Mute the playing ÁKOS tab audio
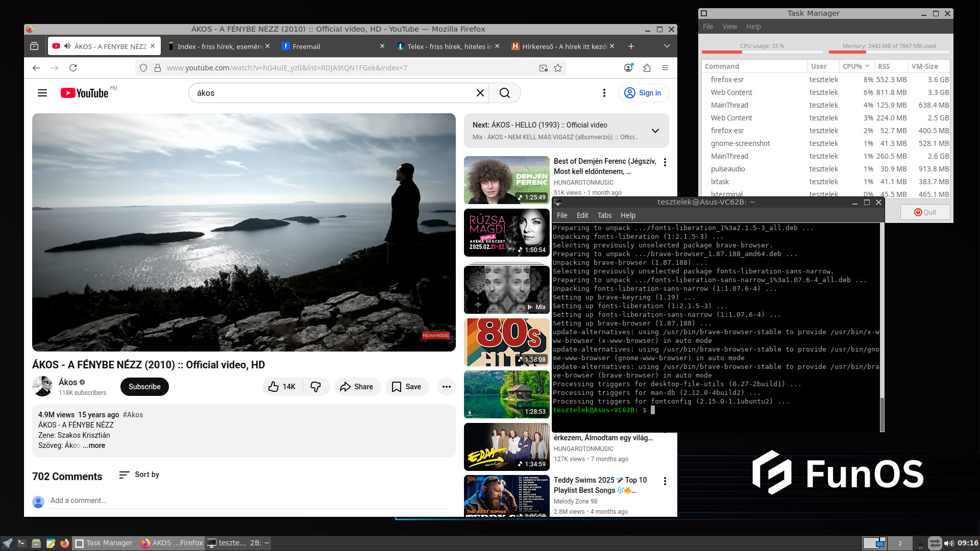Screen dimensions: 980x551 pos(67,46)
